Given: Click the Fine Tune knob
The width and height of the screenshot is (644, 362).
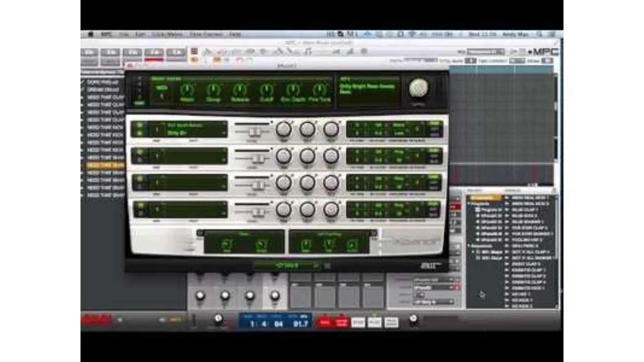Looking at the screenshot, I should (x=319, y=90).
